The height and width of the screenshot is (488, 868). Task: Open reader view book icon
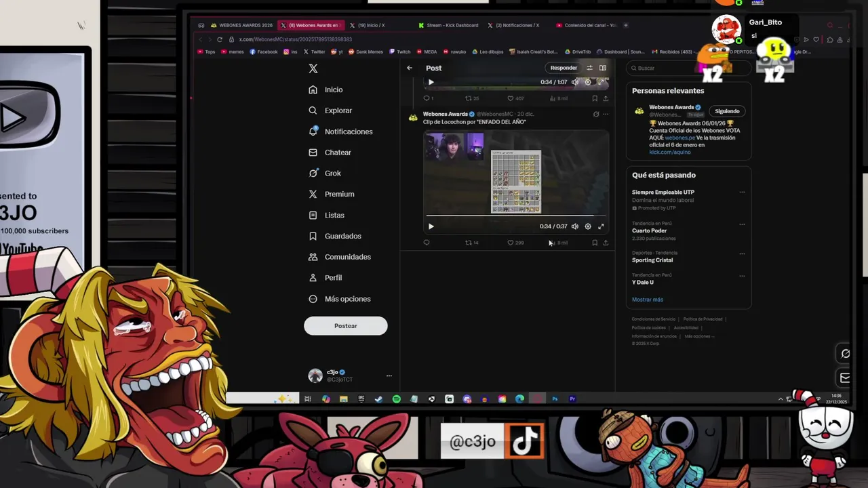[x=602, y=68]
